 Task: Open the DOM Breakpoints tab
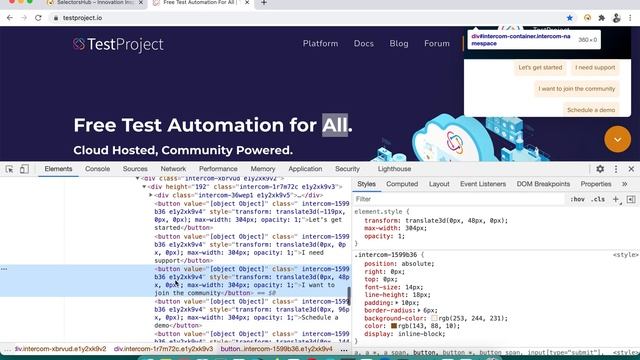(543, 184)
